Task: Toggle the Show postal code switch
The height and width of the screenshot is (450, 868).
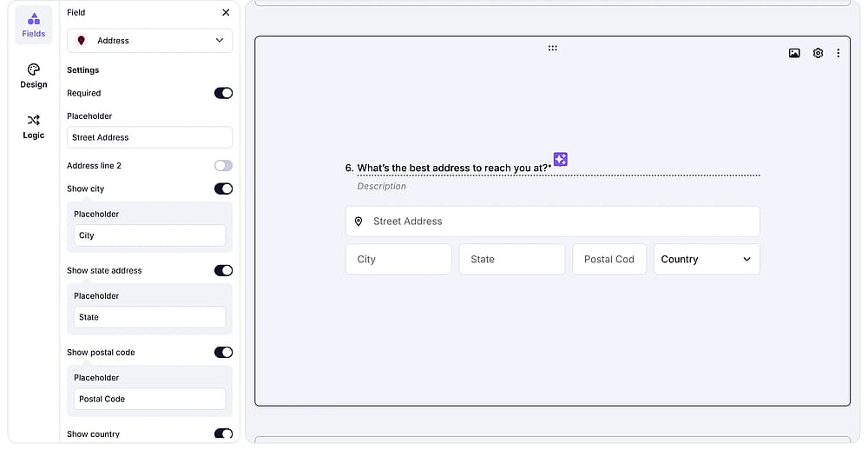Action: [x=224, y=353]
